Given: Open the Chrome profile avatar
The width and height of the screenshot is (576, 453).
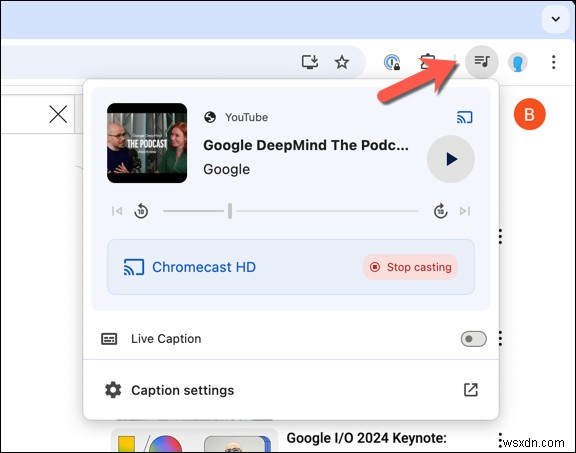Looking at the screenshot, I should [x=518, y=62].
